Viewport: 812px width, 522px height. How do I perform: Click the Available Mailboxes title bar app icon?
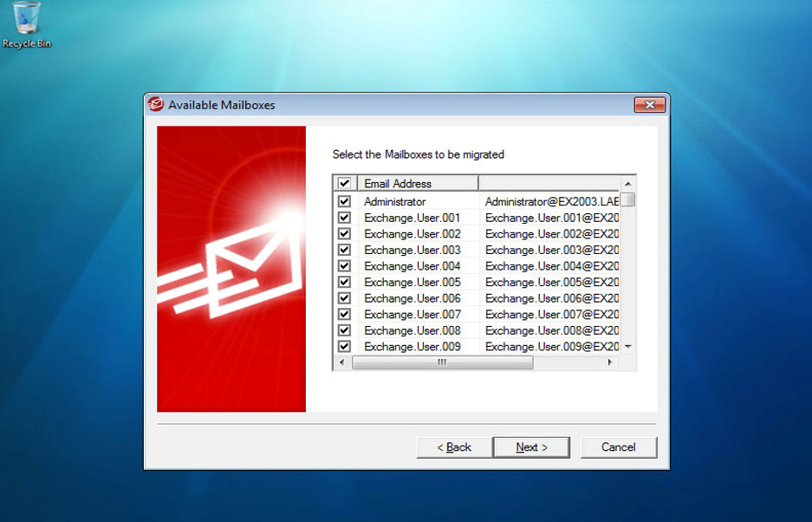(155, 104)
